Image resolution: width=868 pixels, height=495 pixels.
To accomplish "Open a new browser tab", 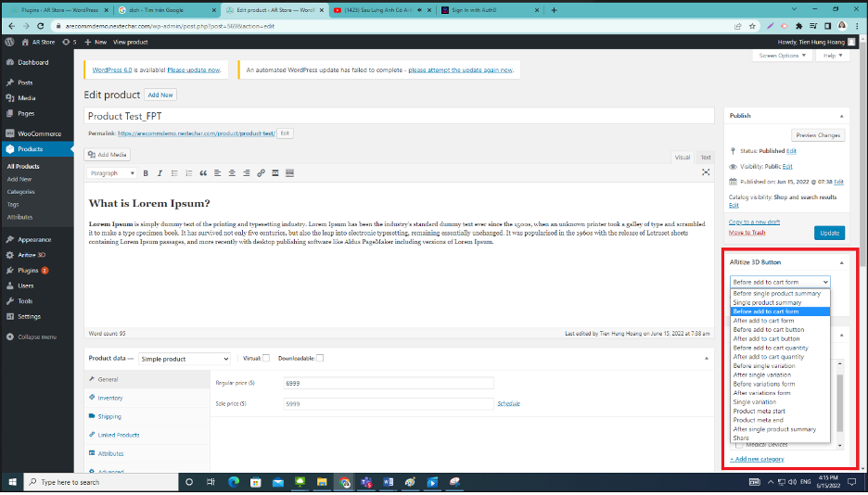I will (x=555, y=10).
